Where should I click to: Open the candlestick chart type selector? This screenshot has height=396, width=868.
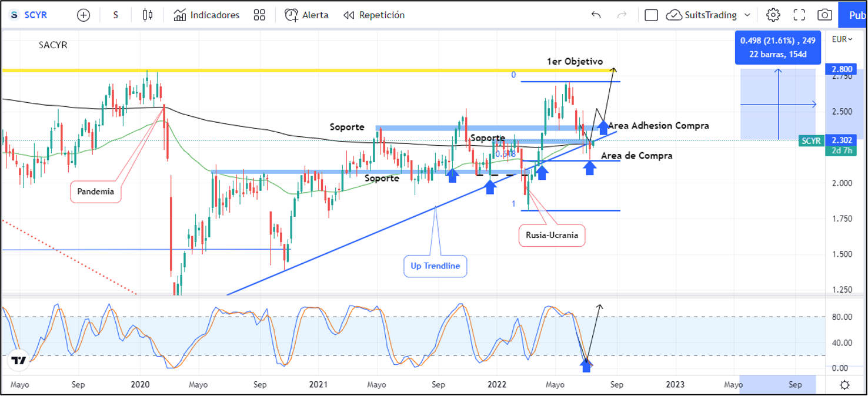(148, 15)
